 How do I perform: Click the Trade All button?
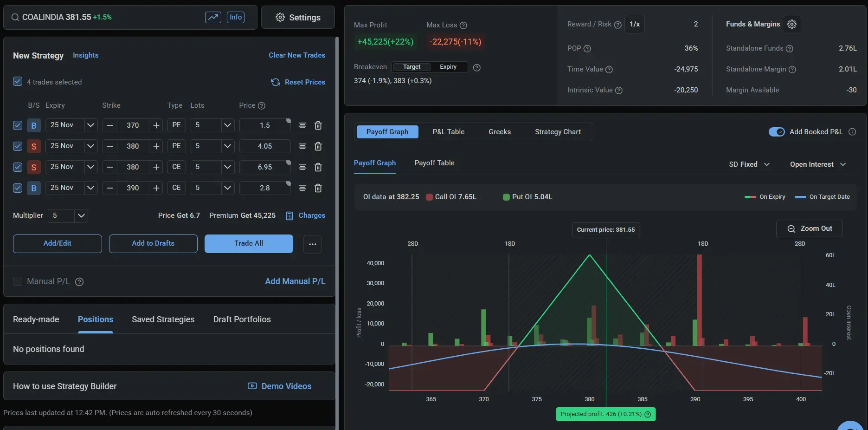(249, 243)
